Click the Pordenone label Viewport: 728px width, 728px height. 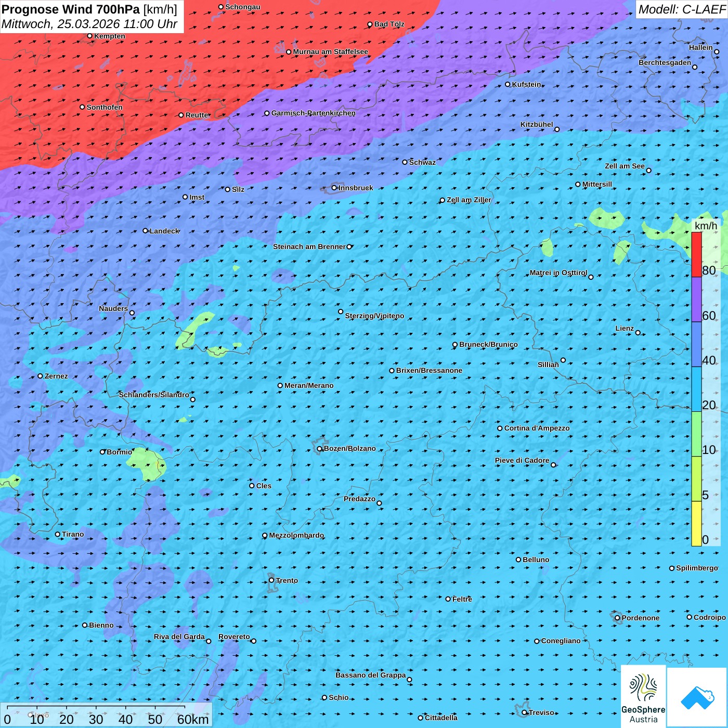[x=641, y=618]
